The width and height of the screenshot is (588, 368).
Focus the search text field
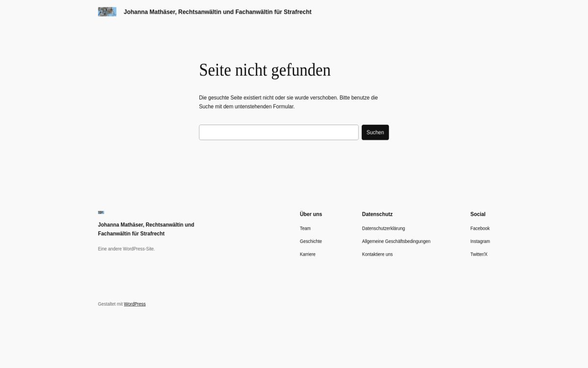(x=278, y=132)
